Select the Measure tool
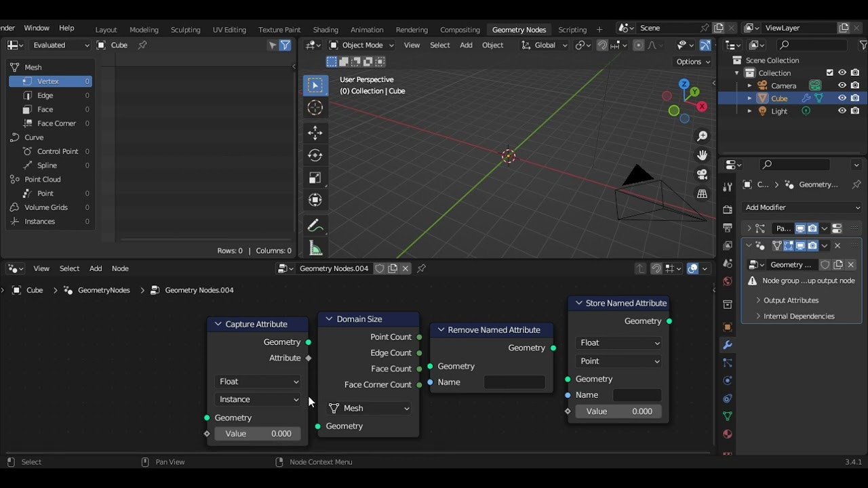The width and height of the screenshot is (868, 488). 315,248
